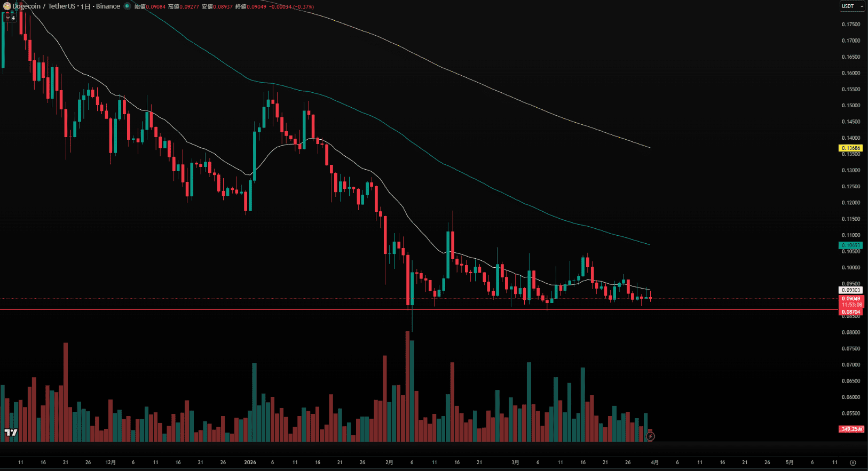Select the red 0.09049 current price label
Viewport: 868px width, 471px height.
pos(850,299)
